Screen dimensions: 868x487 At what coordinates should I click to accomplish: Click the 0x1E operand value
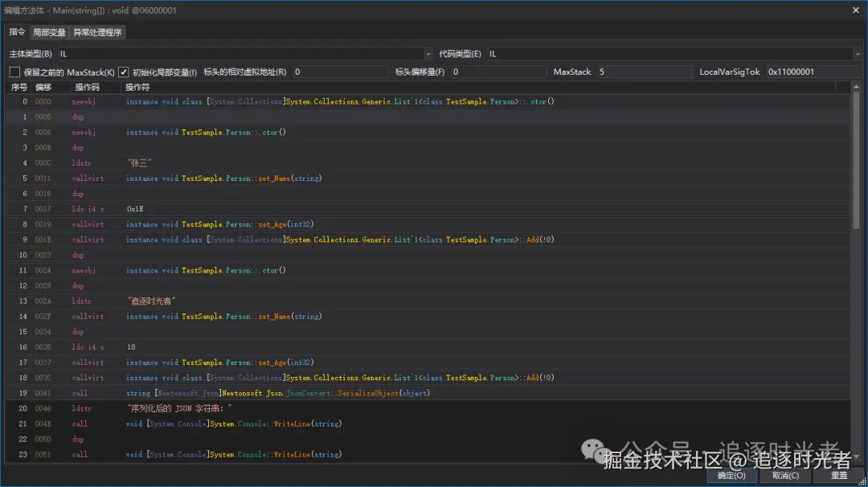coord(135,209)
